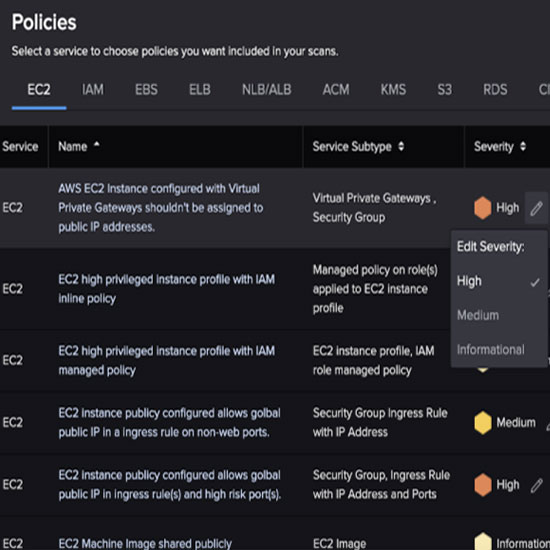Click the Policies page heading
Image resolution: width=550 pixels, height=550 pixels.
click(44, 22)
